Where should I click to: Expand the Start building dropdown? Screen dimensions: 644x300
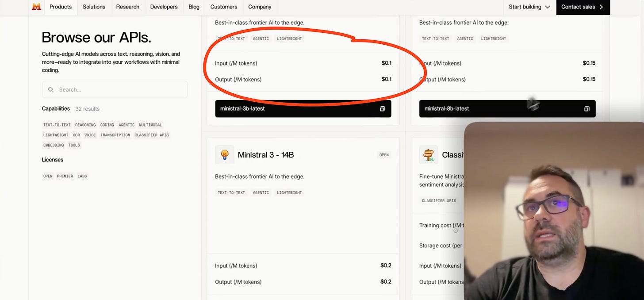pyautogui.click(x=529, y=7)
